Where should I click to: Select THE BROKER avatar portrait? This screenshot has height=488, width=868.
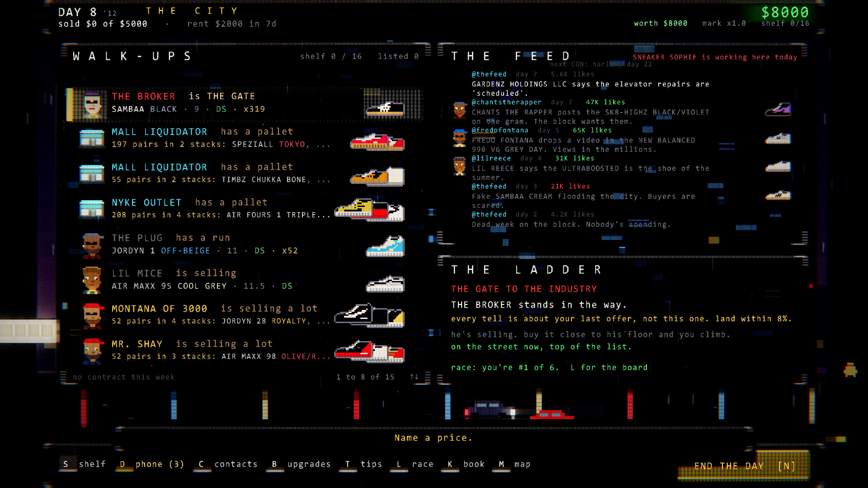coord(92,105)
